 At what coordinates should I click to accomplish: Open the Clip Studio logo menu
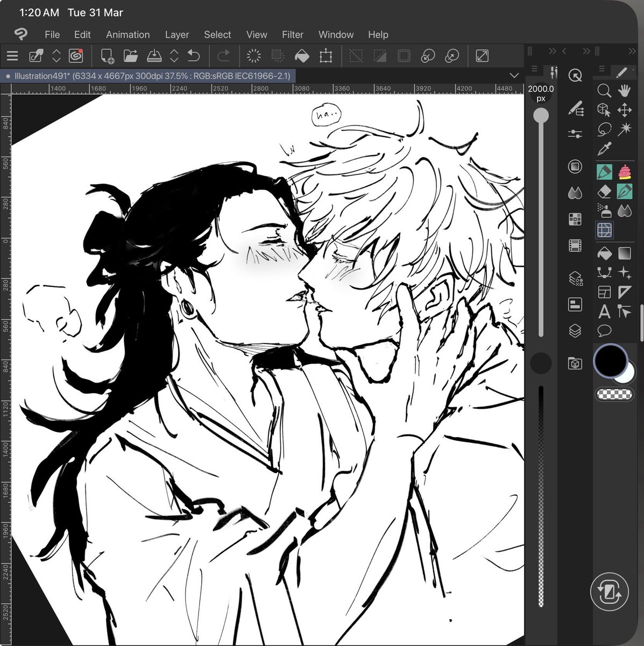20,34
